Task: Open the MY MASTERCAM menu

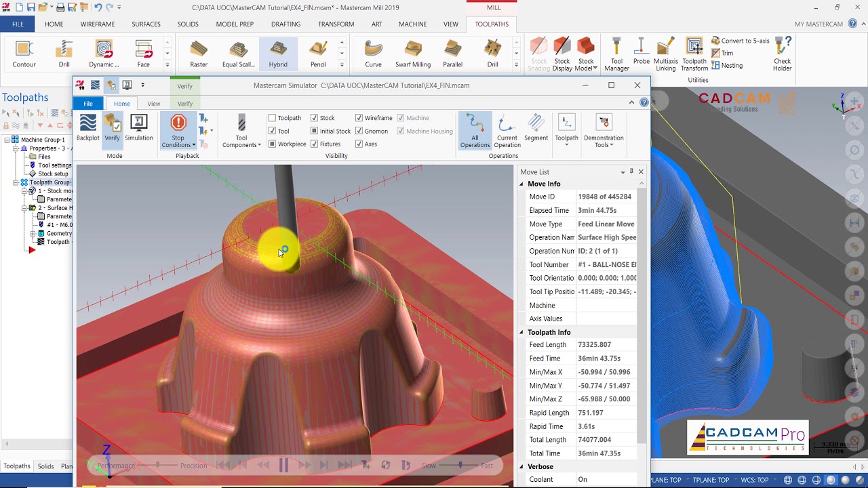Action: 818,24
